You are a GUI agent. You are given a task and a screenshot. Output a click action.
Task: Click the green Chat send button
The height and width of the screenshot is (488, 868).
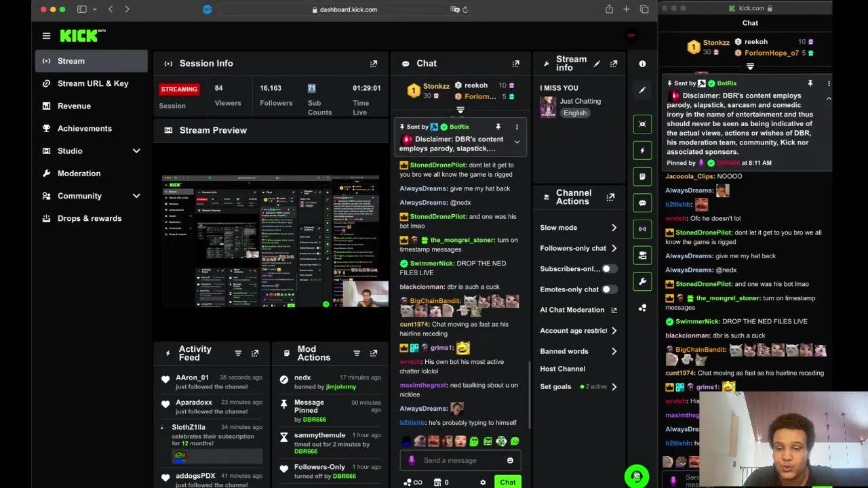click(x=508, y=482)
